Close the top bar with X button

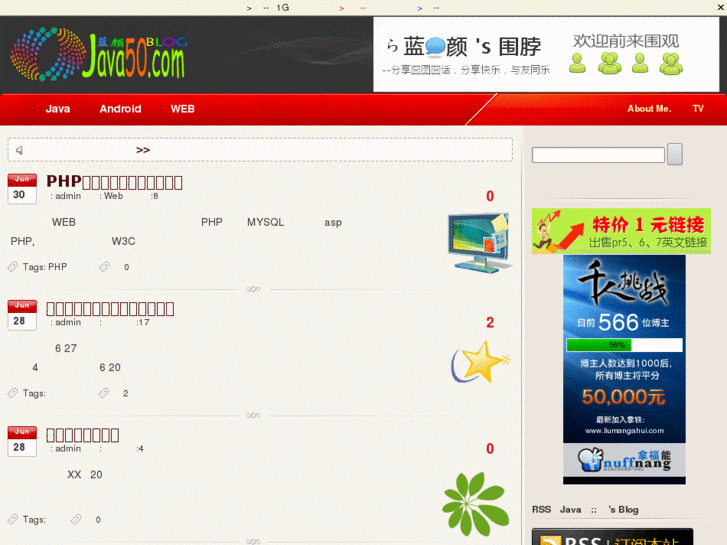721,7
